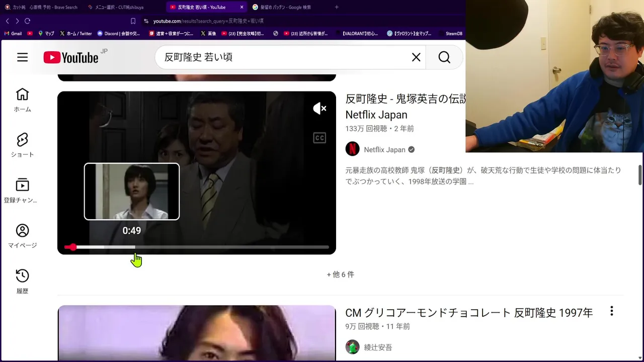The image size is (644, 362).
Task: Open a new browser tab
Action: tap(337, 7)
